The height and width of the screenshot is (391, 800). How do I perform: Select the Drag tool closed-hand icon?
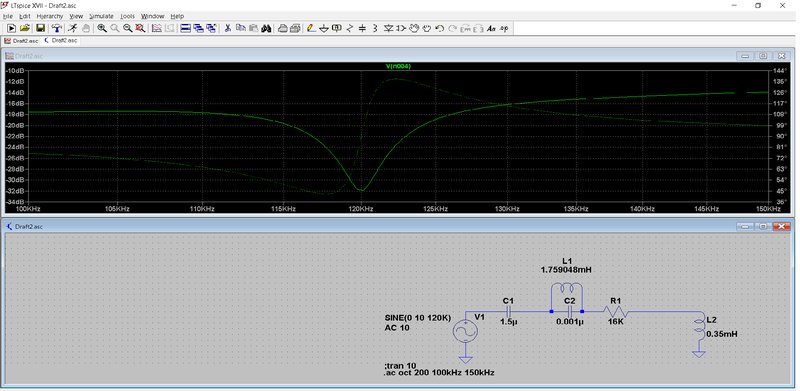427,28
